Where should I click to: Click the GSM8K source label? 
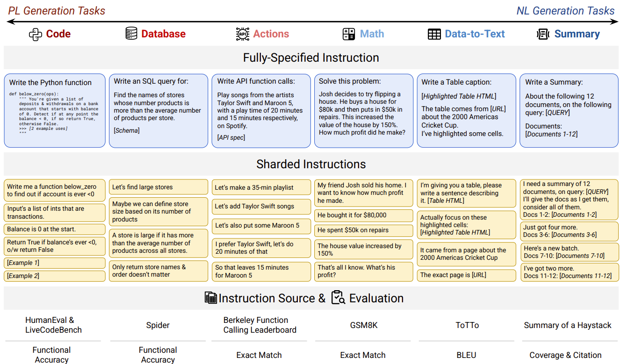click(363, 325)
